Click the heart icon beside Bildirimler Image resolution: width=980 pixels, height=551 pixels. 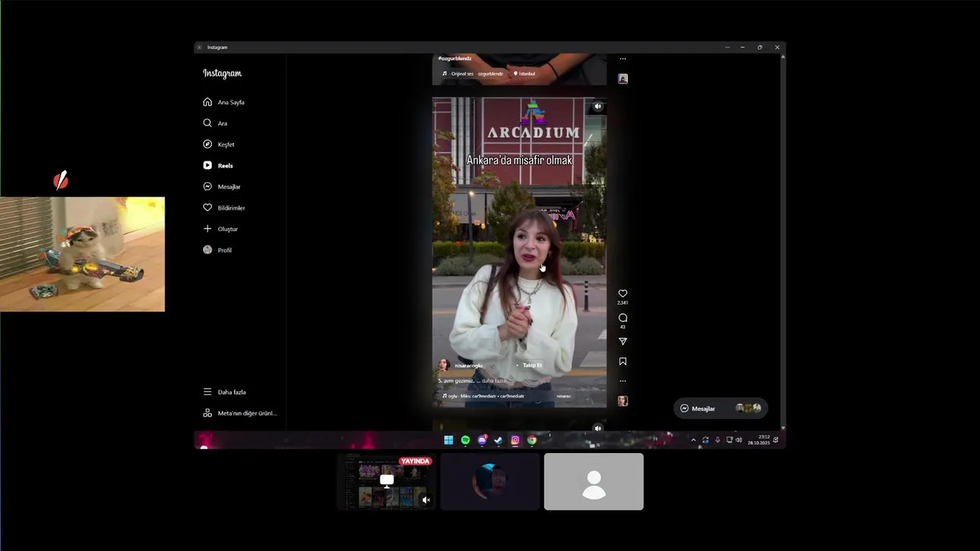pyautogui.click(x=207, y=207)
